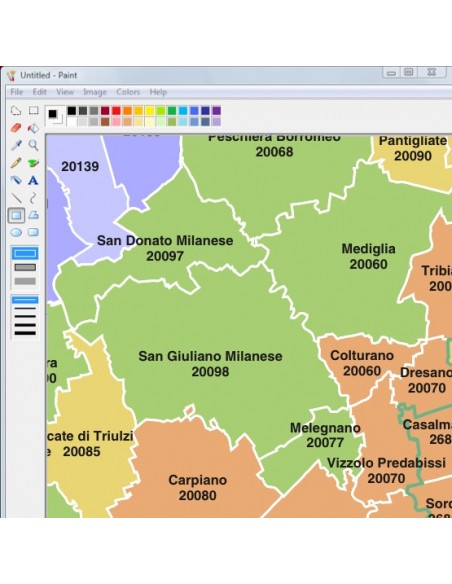Pick the lavender palette swatch

tap(216, 121)
